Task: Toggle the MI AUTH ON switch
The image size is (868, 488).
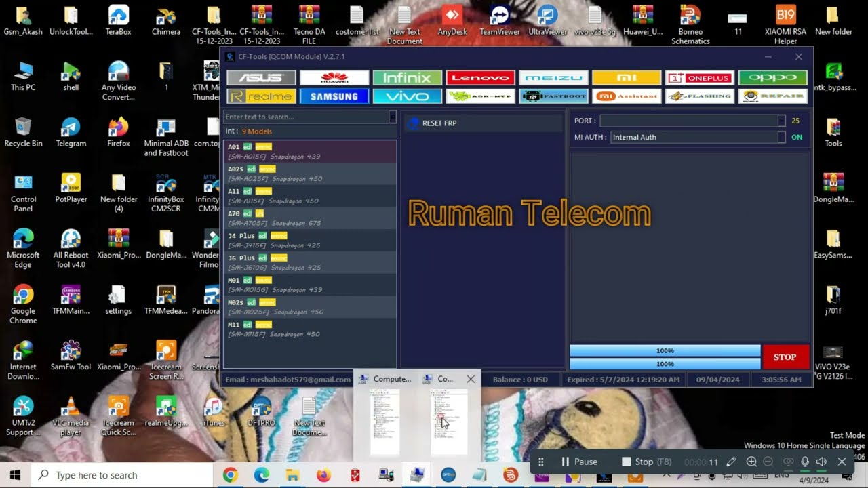Action: (797, 137)
